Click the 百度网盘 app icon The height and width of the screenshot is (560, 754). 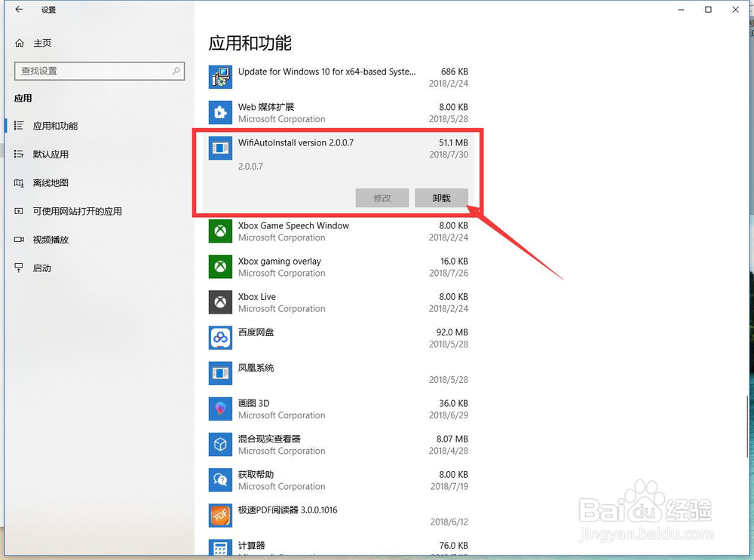(x=220, y=338)
